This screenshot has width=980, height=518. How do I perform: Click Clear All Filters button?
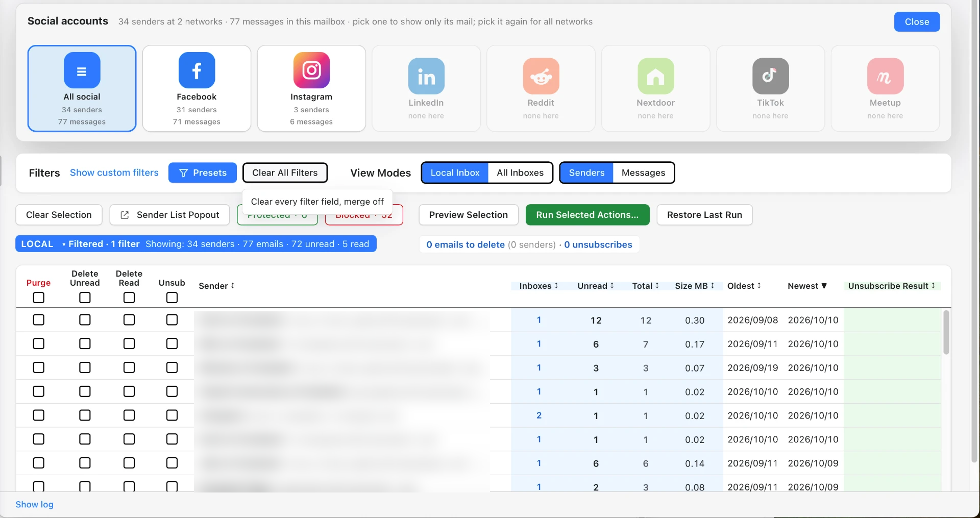tap(285, 172)
